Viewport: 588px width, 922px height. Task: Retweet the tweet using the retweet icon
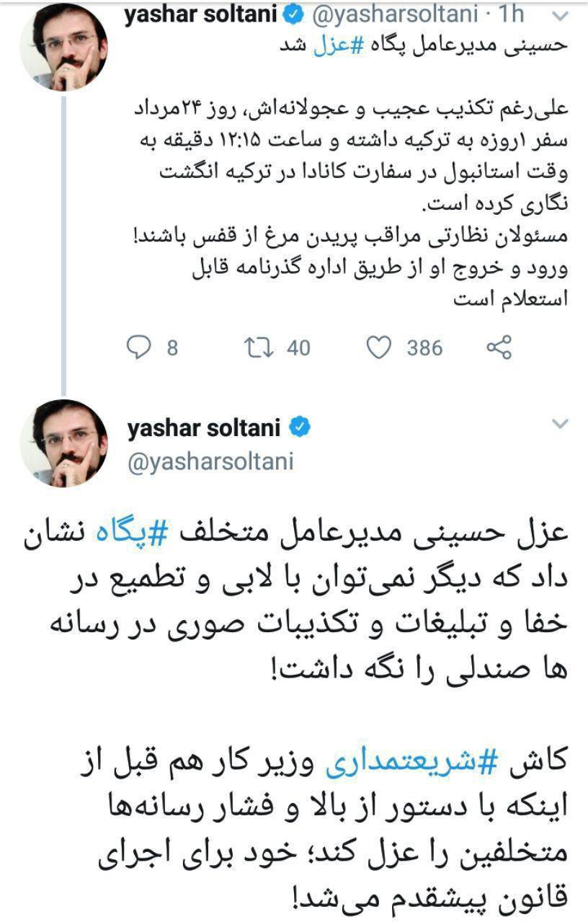pyautogui.click(x=257, y=348)
